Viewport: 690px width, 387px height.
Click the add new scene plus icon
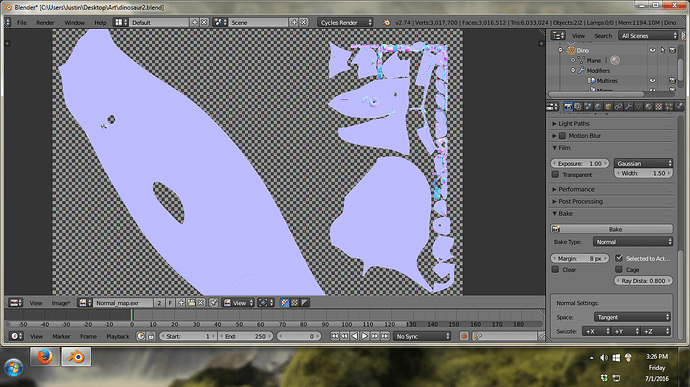294,22
